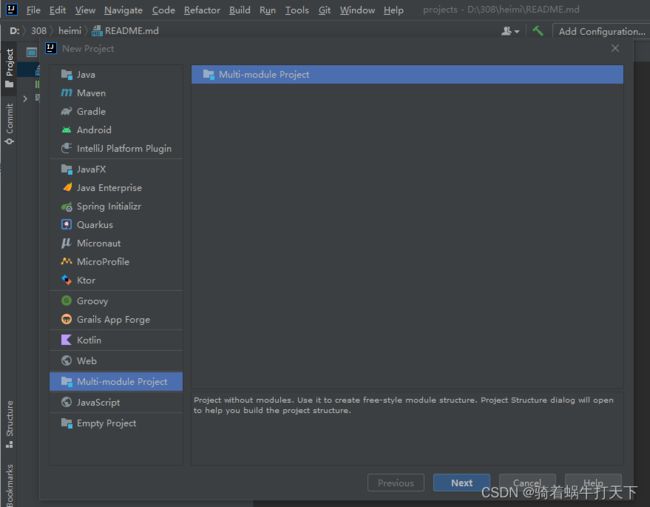650x507 pixels.
Task: Select Multi-module Project template on right
Action: [x=407, y=75]
